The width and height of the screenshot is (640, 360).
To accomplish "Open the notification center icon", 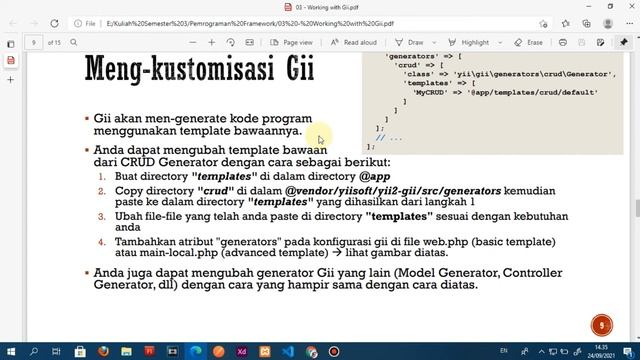I will point(628,351).
